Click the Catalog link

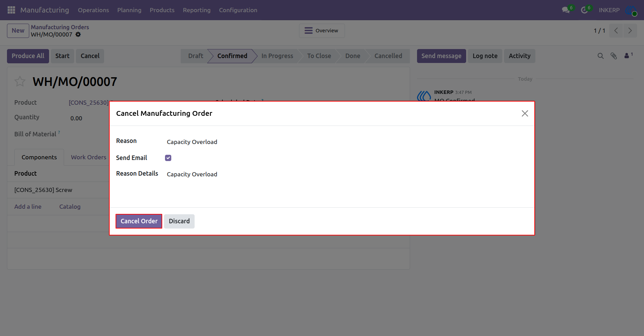click(70, 207)
